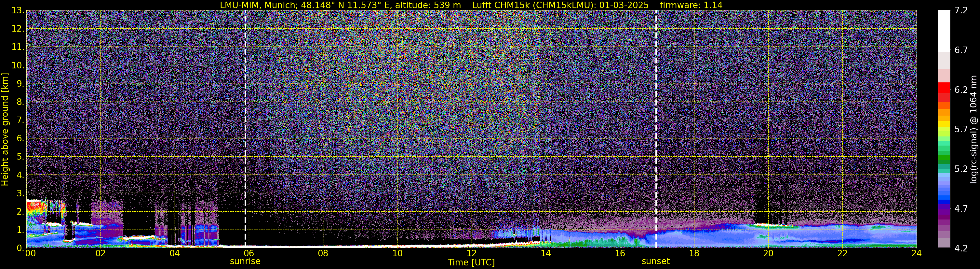Viewport: 980px width, 269px height.
Task: Click the colorbar value 6.7
Action: [961, 50]
